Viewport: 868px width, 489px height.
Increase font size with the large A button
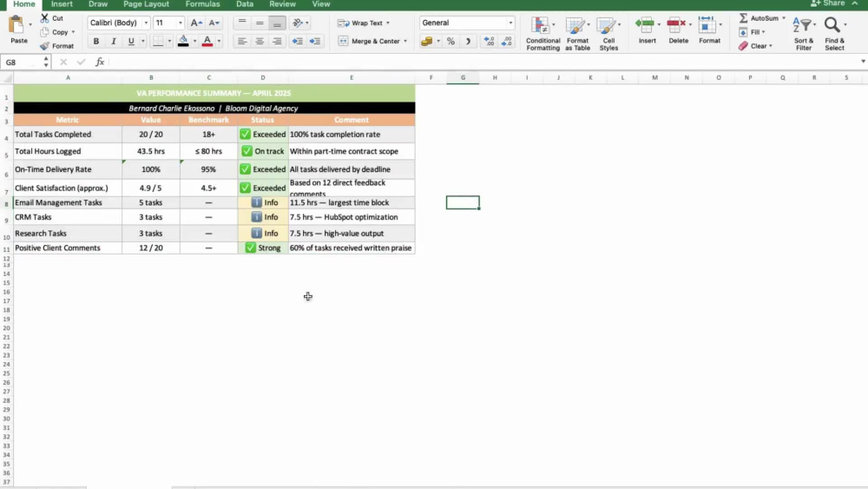[x=196, y=23]
